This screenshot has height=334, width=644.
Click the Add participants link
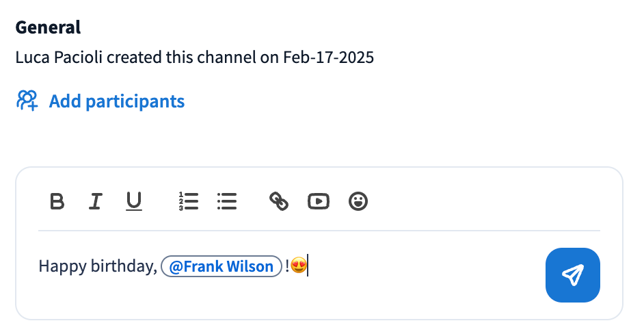pos(117,101)
